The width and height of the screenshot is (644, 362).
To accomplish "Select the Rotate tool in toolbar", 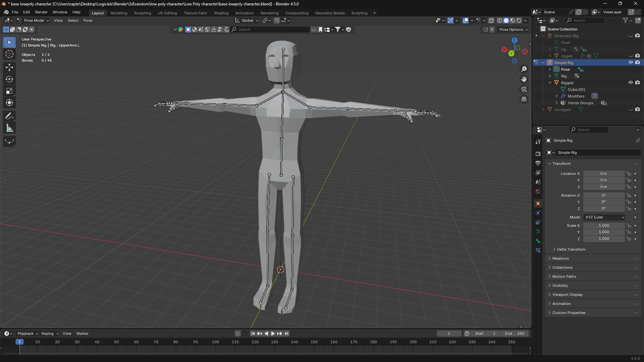I will pos(9,79).
